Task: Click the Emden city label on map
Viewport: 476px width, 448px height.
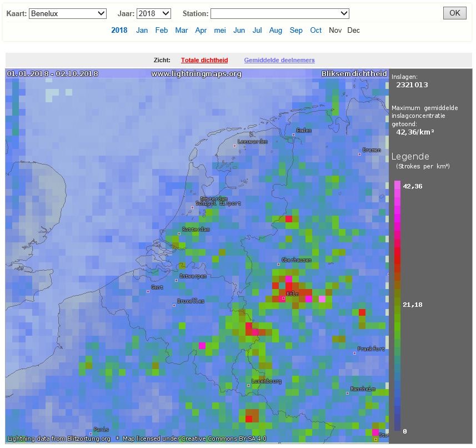Action: 304,130
